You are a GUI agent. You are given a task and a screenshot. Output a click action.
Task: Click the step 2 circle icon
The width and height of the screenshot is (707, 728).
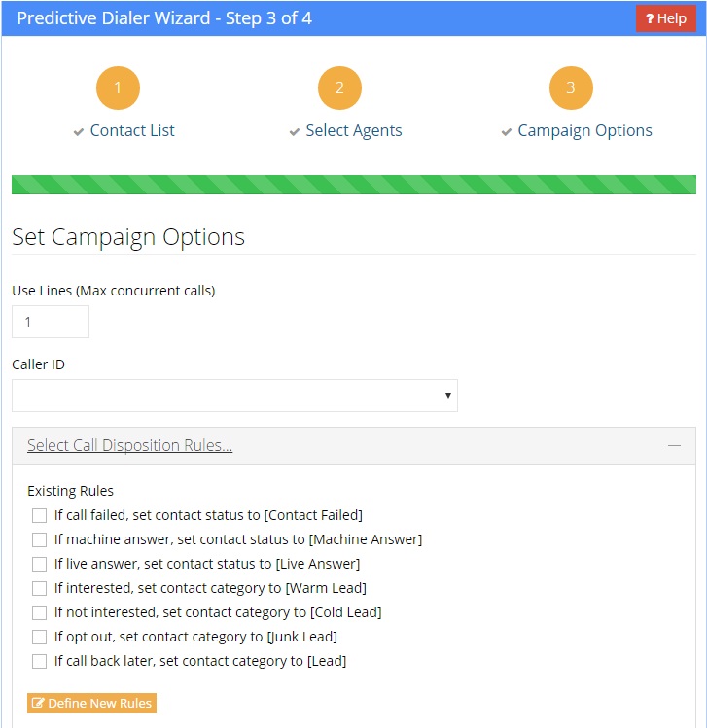pos(339,88)
